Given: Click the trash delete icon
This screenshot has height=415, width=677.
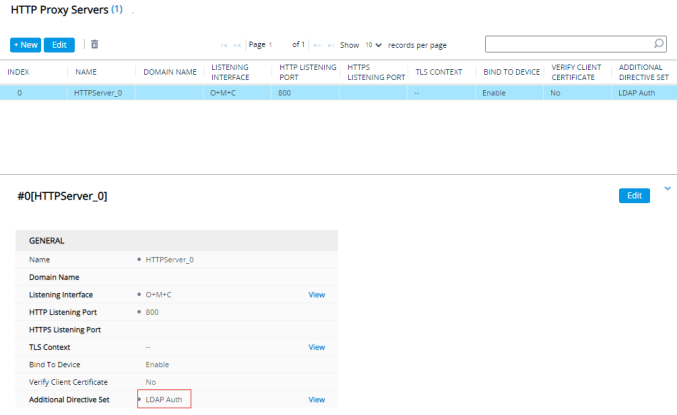Looking at the screenshot, I should click(x=95, y=45).
